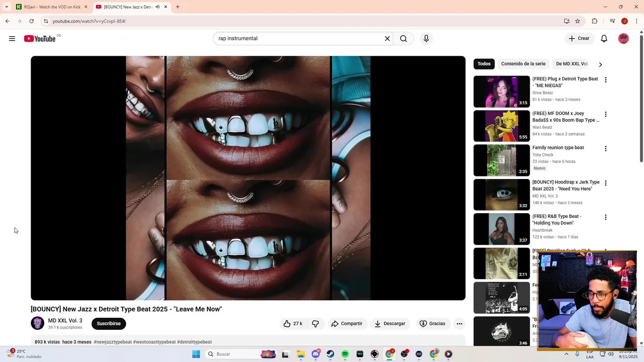Open Steam from taskbar
Viewport: 644px width, 362px height.
[330, 354]
